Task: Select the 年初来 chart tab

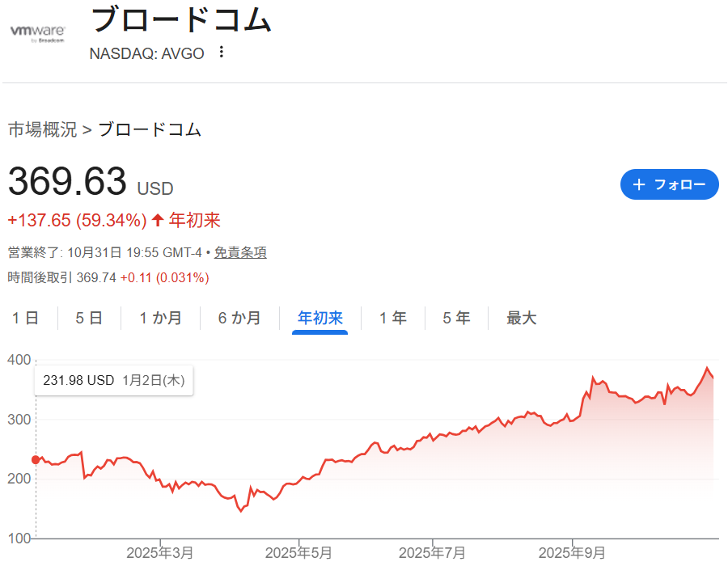Action: tap(320, 318)
